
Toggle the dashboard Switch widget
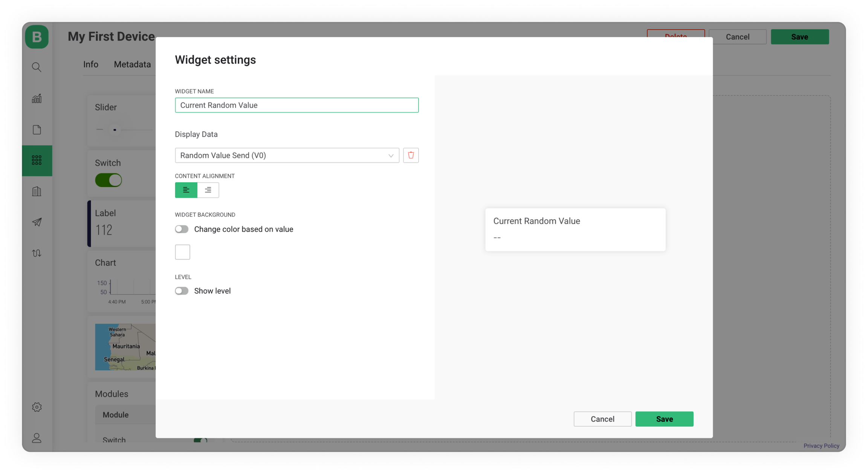[x=108, y=180]
